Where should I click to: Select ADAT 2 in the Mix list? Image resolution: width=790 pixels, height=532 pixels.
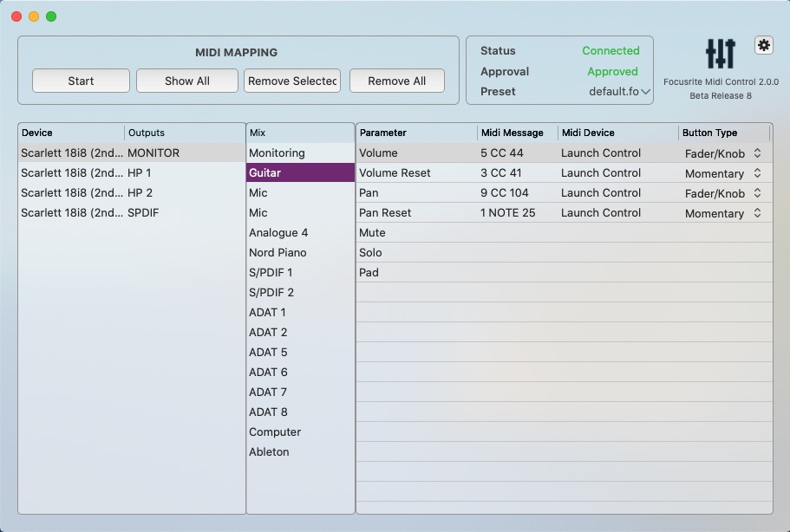[300, 332]
